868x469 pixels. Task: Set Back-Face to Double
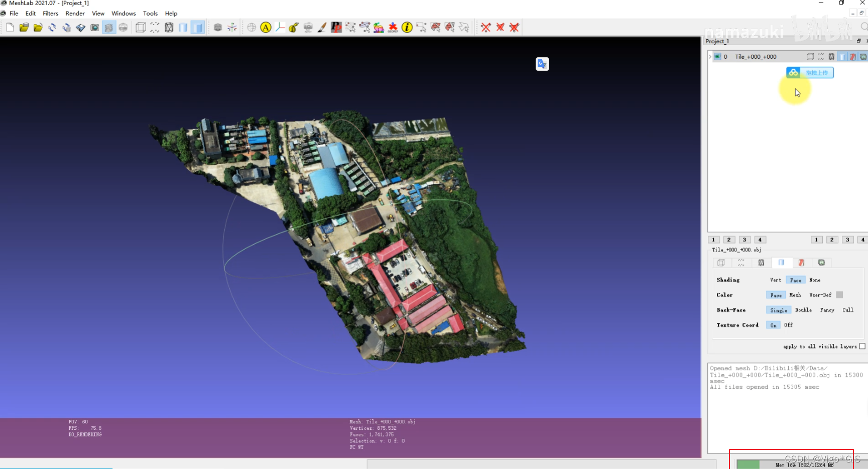click(803, 310)
